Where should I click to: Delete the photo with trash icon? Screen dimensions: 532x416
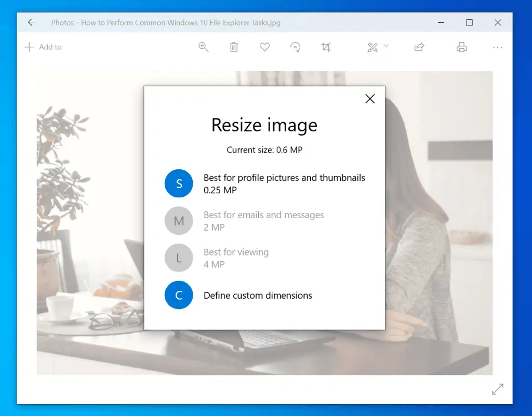tap(234, 47)
